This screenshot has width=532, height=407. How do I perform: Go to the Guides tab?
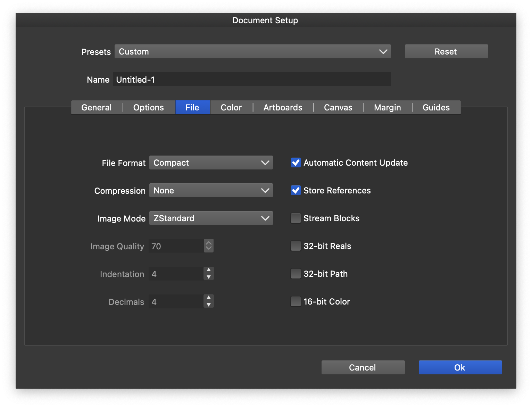pos(436,107)
